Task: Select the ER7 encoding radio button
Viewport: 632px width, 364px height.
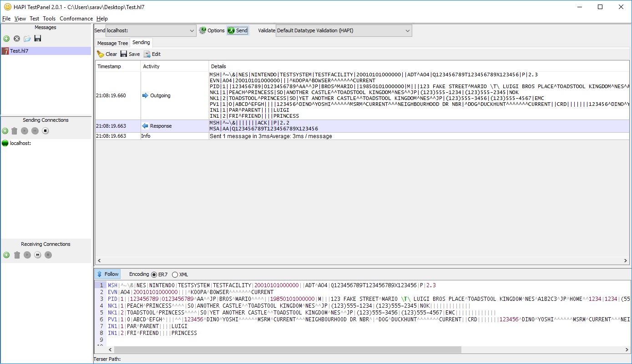Action: pos(155,274)
